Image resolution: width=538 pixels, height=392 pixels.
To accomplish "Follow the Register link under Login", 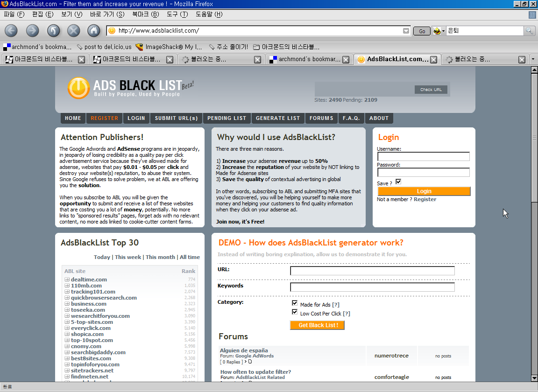I will 425,199.
